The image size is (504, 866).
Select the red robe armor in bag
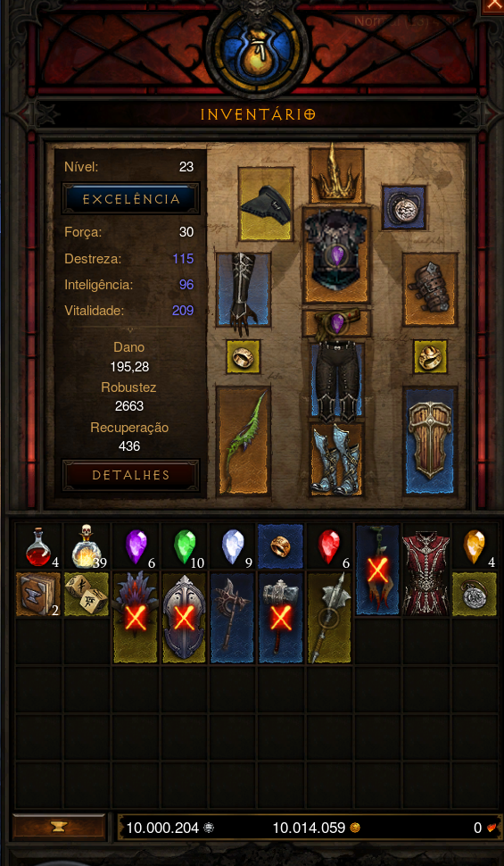pos(426,570)
